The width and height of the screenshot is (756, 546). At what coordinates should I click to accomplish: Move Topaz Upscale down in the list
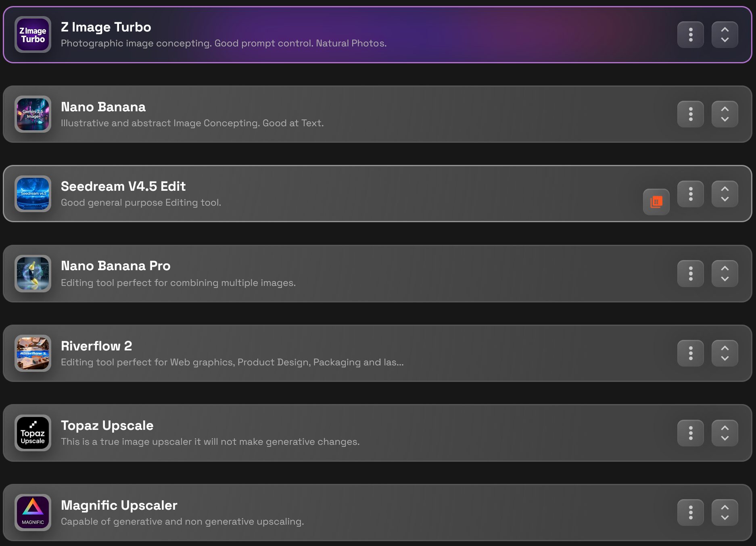tap(725, 438)
